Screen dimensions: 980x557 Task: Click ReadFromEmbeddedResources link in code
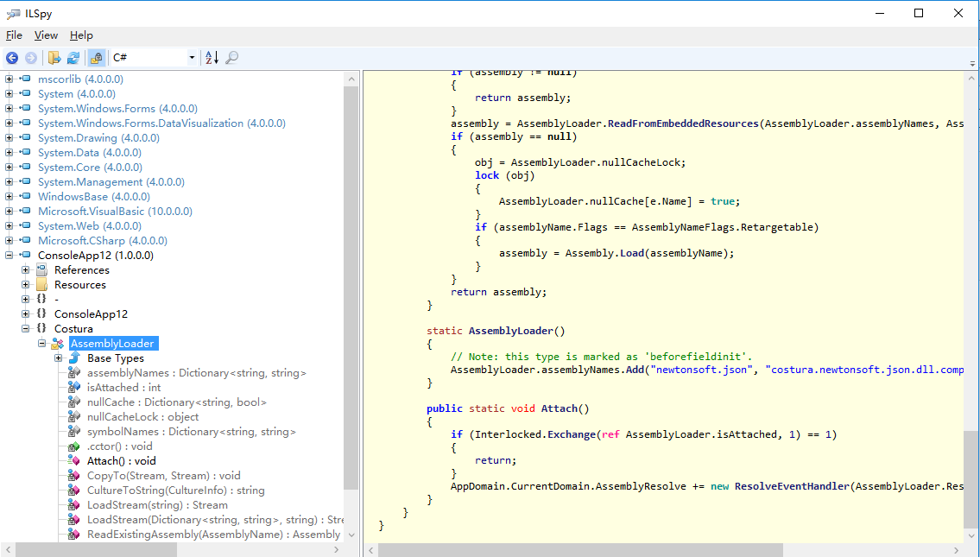(x=682, y=123)
